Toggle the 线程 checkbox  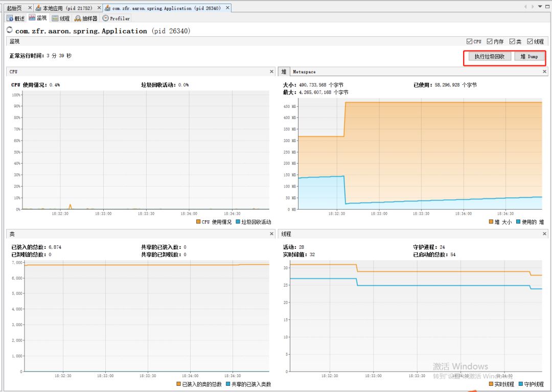[x=530, y=41]
